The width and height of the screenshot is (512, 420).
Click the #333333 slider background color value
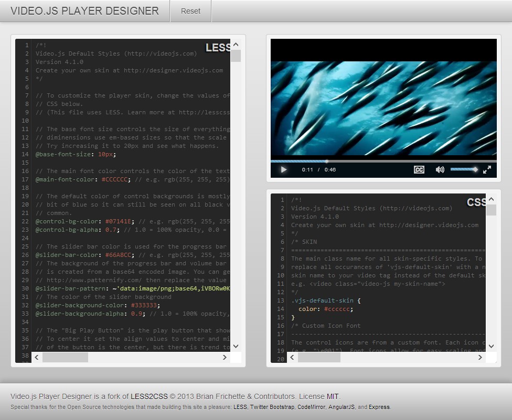(143, 306)
